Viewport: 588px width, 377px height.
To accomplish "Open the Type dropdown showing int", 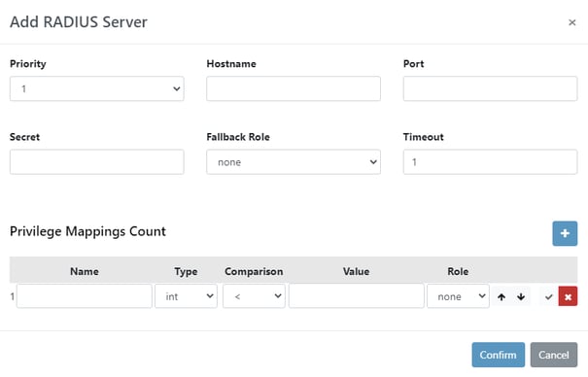I will (186, 296).
